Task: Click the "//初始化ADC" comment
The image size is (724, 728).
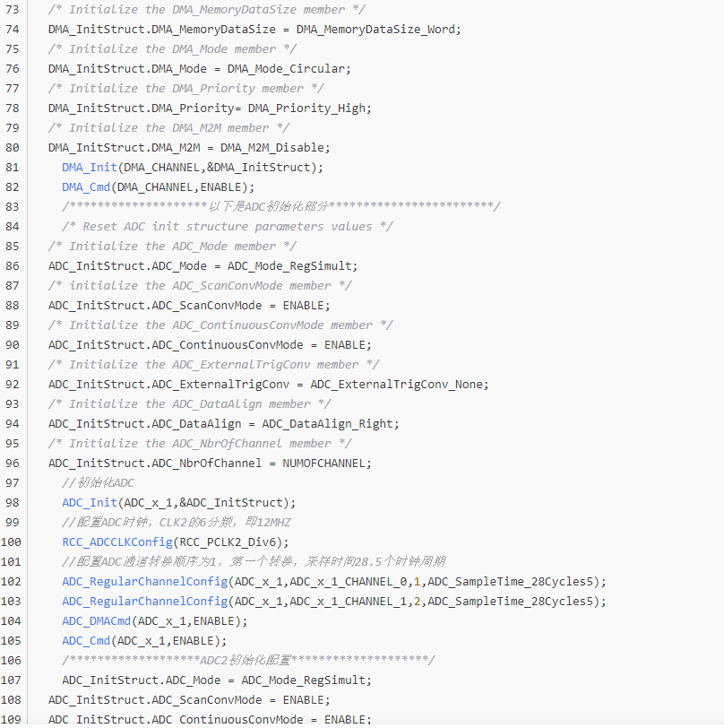Action: pyautogui.click(x=98, y=483)
